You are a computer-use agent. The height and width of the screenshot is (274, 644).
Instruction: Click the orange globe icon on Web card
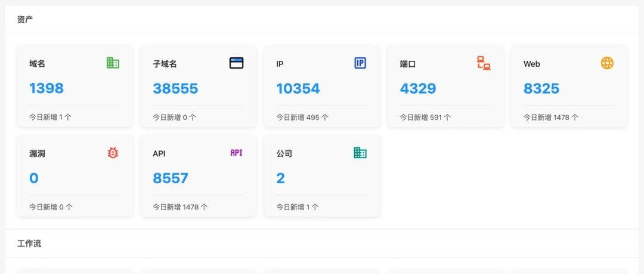pyautogui.click(x=607, y=63)
